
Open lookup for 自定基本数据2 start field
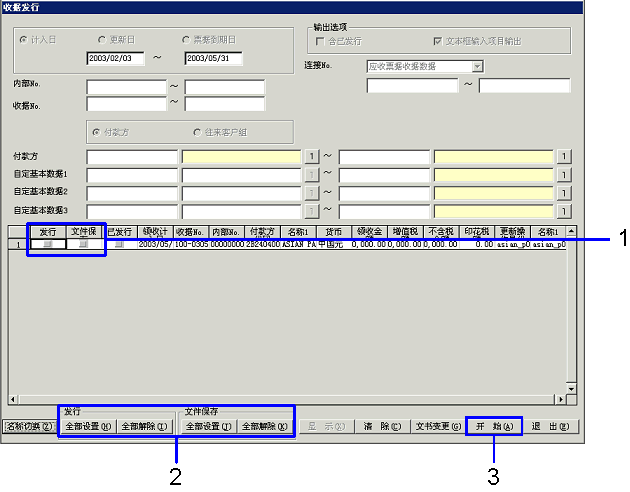pos(310,192)
